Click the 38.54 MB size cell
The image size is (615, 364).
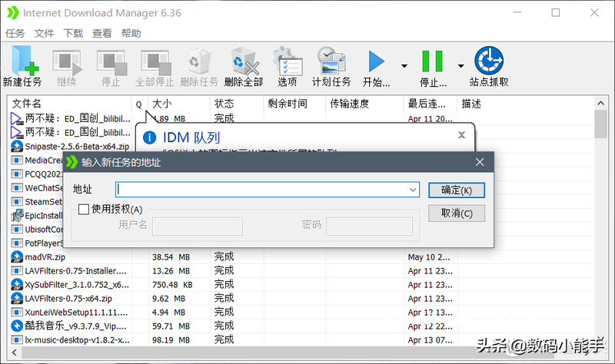171,257
